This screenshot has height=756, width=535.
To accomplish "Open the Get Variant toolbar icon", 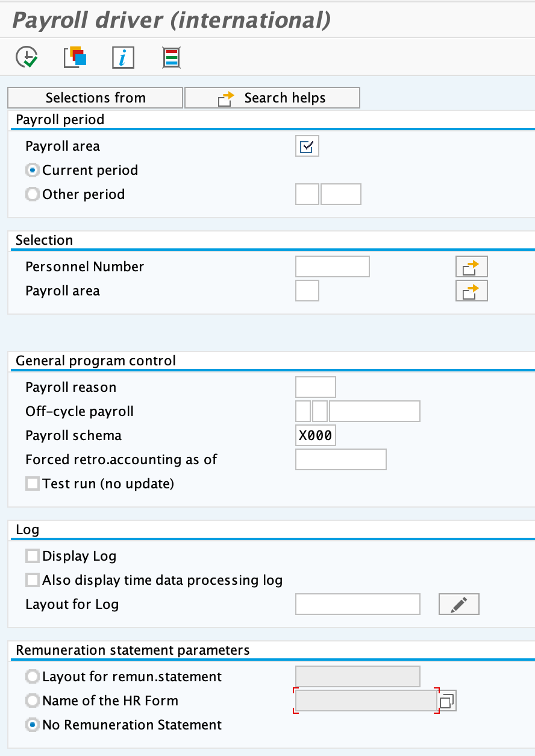I will (74, 57).
